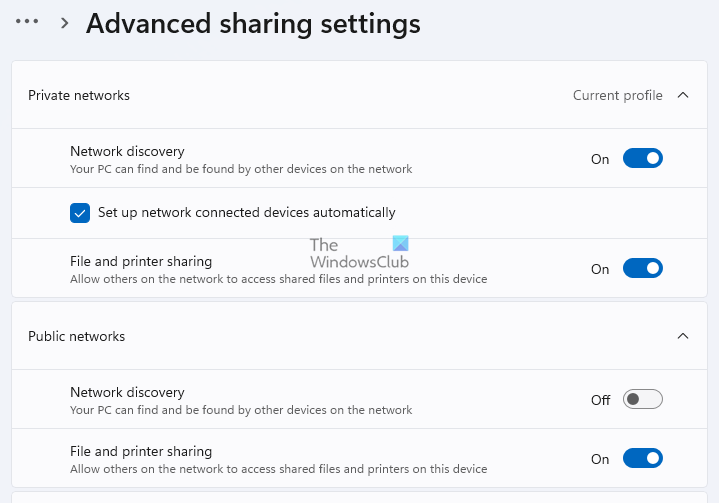Click the Advanced sharing settings page title
Screen dimensions: 719x503
coord(253,23)
